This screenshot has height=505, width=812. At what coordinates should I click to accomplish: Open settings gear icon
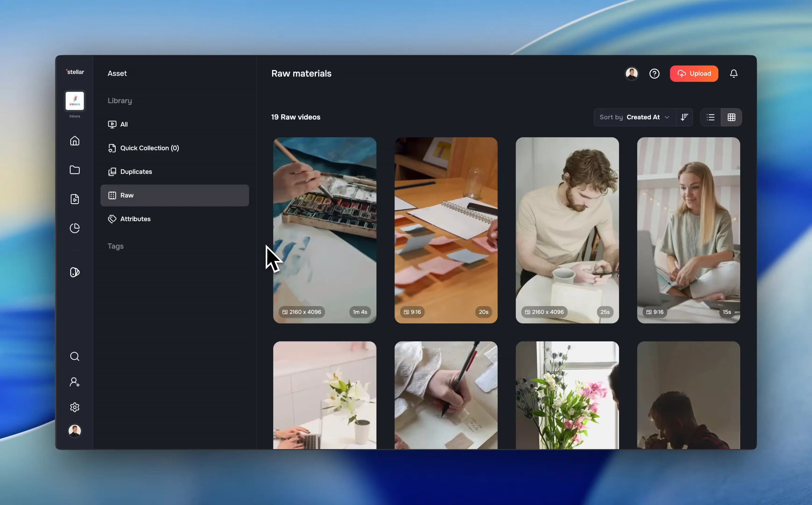(75, 407)
